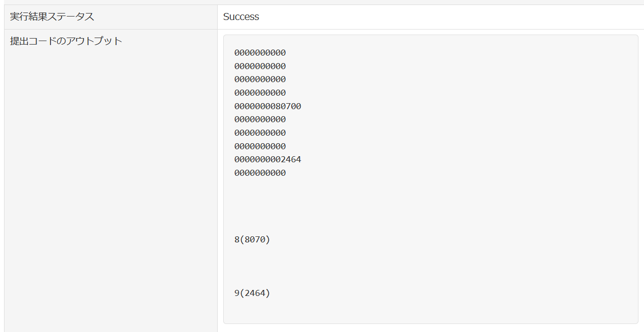This screenshot has height=332, width=644.
Task: Click the last zeros line below 0000000002464
Action: [x=260, y=173]
